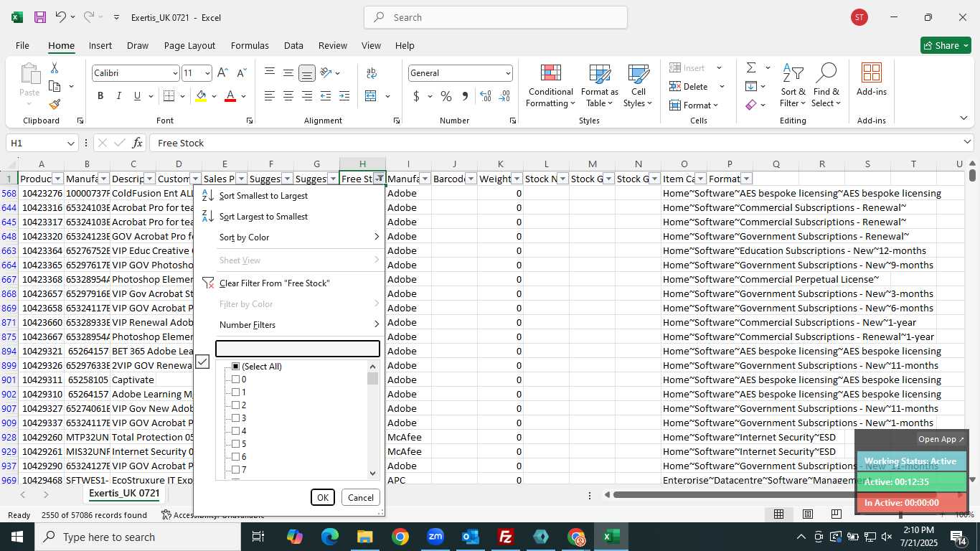Open the Add-ins button

[871, 80]
